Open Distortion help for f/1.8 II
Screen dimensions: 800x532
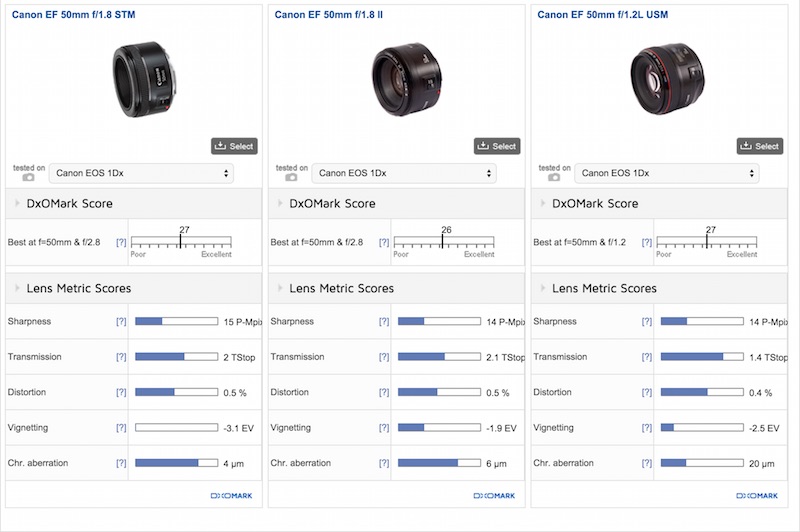[384, 392]
